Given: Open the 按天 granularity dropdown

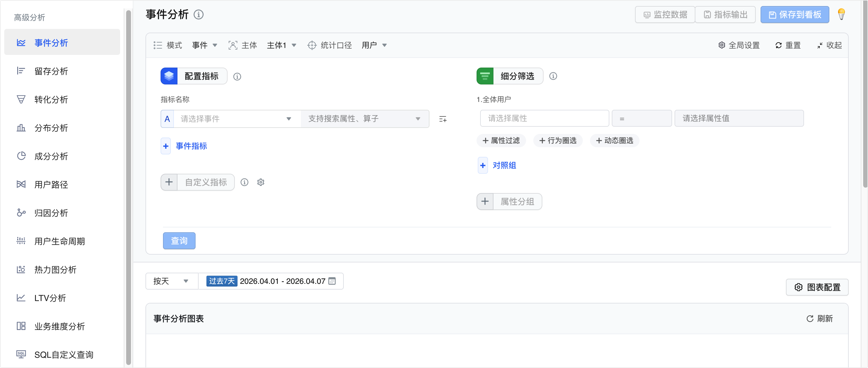Looking at the screenshot, I should (x=171, y=281).
